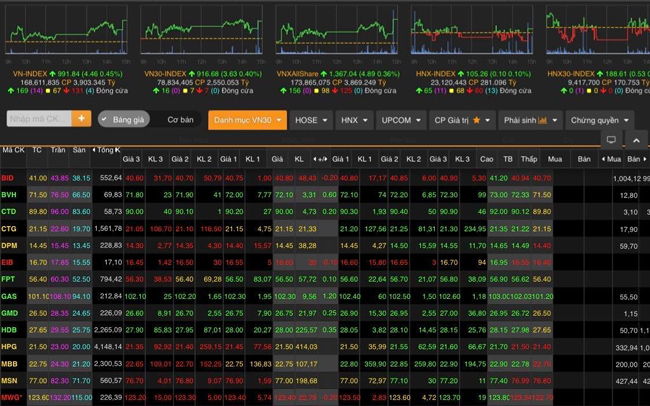Click the left arrow before the Mua header
Image resolution: width=650 pixels, height=406 pixels.
(601, 159)
